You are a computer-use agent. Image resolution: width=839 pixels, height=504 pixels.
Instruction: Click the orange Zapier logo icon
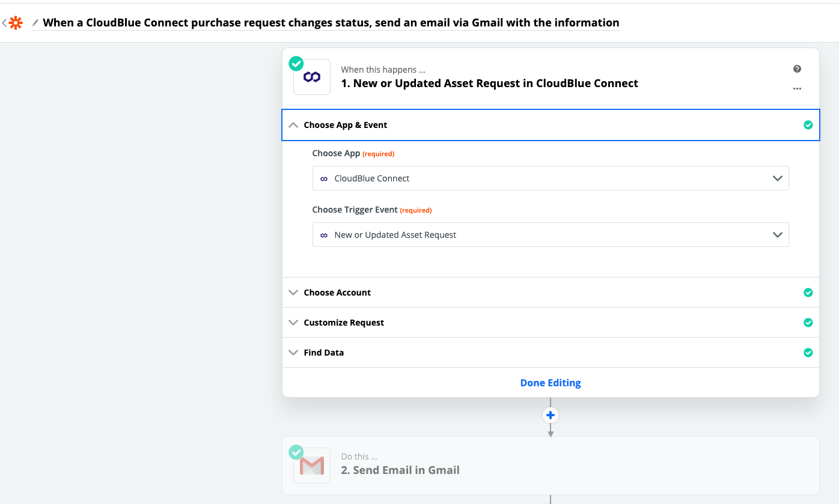click(16, 23)
